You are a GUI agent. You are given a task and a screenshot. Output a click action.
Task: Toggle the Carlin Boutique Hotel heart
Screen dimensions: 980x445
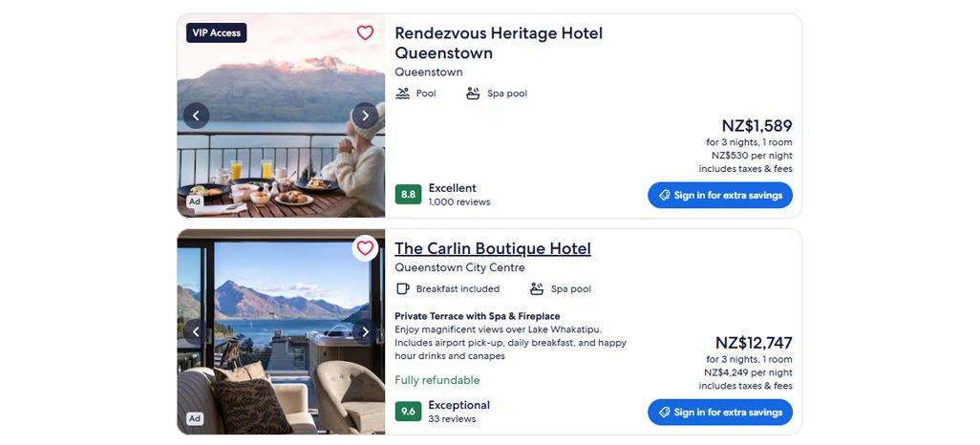(365, 248)
